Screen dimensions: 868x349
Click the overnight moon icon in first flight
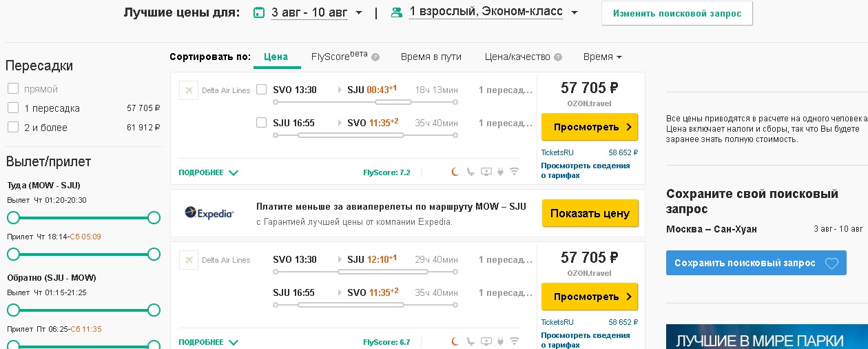point(455,172)
